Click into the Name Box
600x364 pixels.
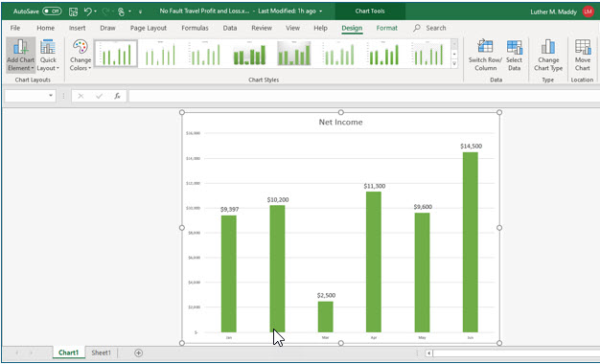click(x=26, y=96)
